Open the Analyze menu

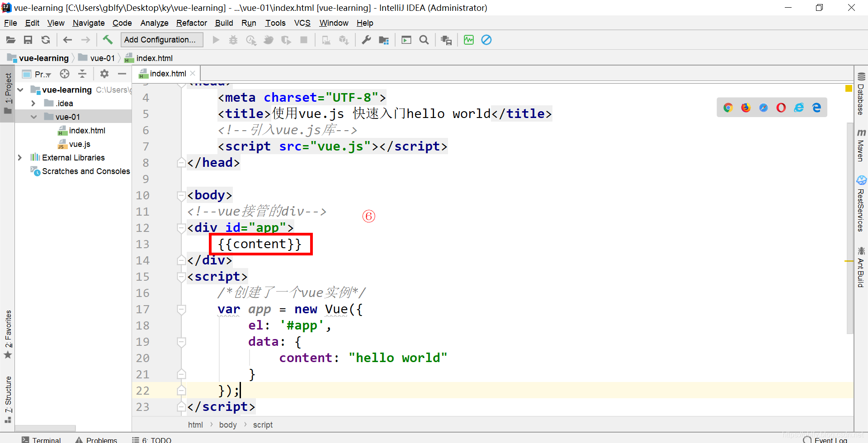coord(154,23)
